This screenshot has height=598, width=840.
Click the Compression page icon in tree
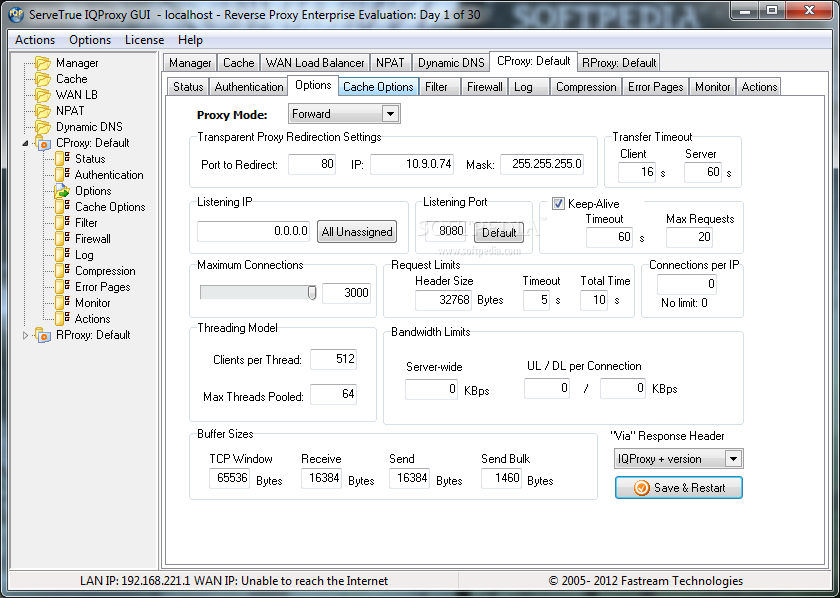(63, 271)
